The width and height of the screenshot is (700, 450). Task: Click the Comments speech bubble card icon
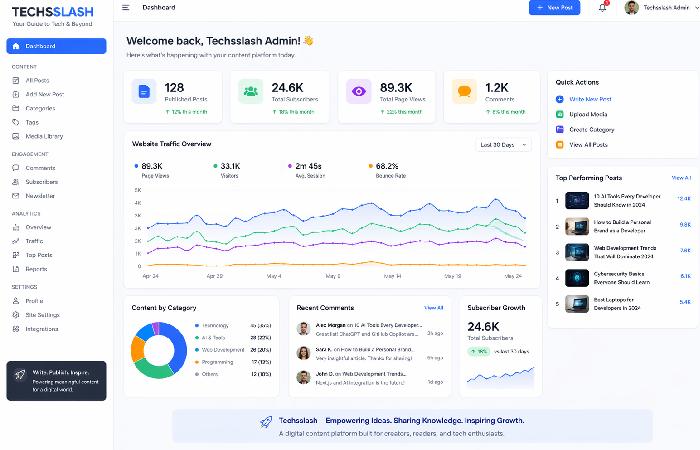(464, 92)
